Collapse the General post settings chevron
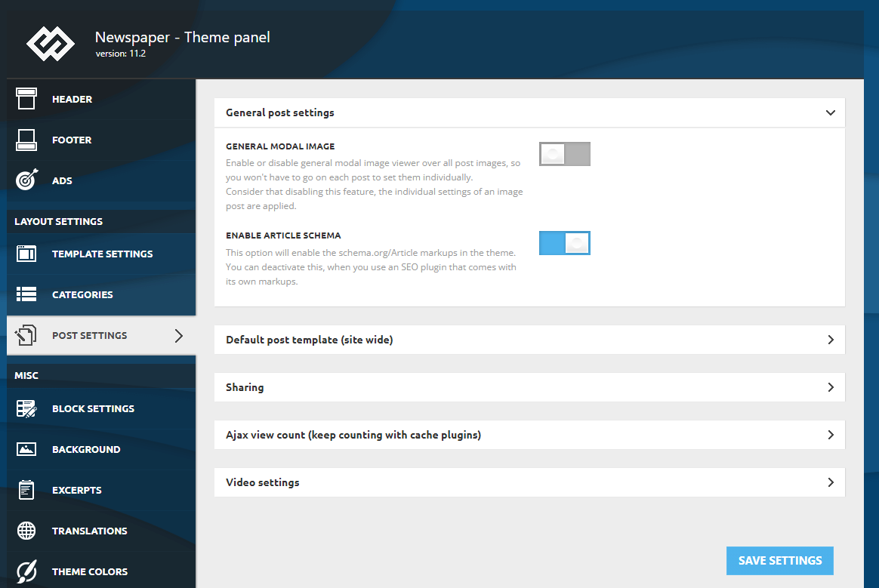The width and height of the screenshot is (879, 588). [830, 112]
